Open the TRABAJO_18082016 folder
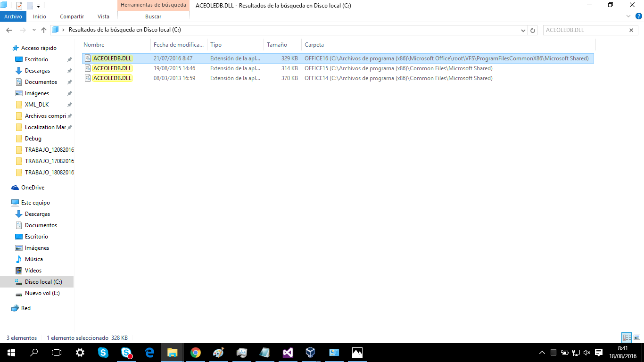644x362 pixels. coord(49,173)
